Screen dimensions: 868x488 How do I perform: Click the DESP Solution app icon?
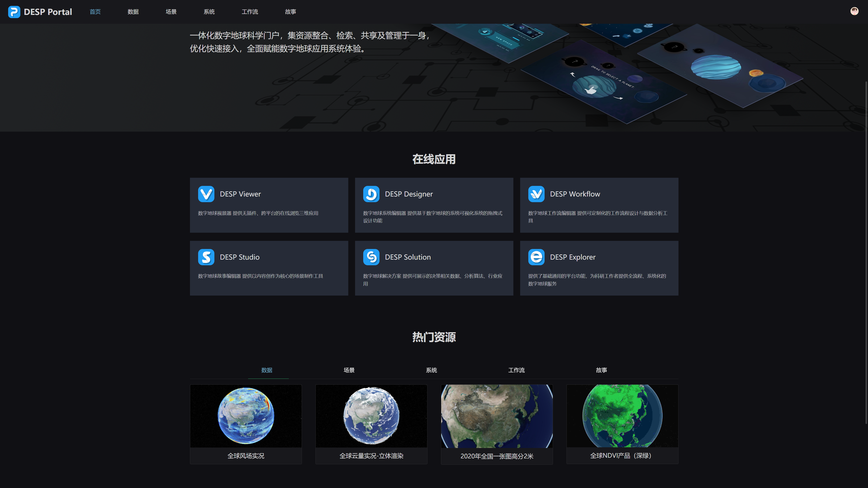(x=371, y=257)
